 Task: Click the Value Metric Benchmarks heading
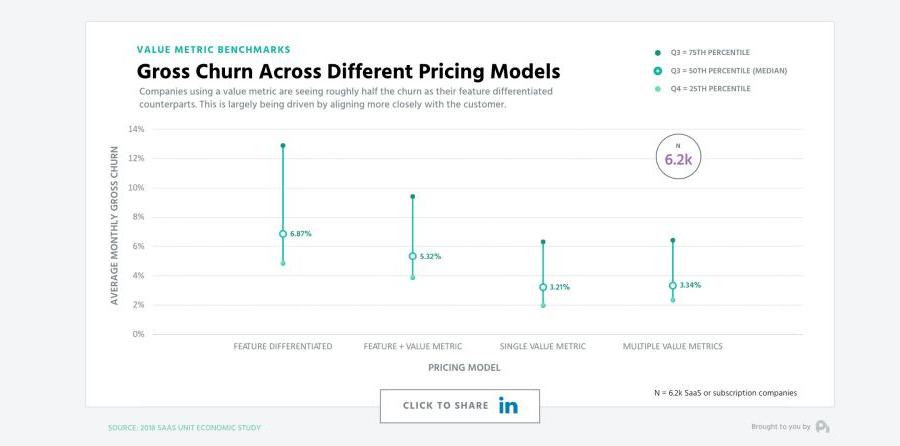[214, 49]
